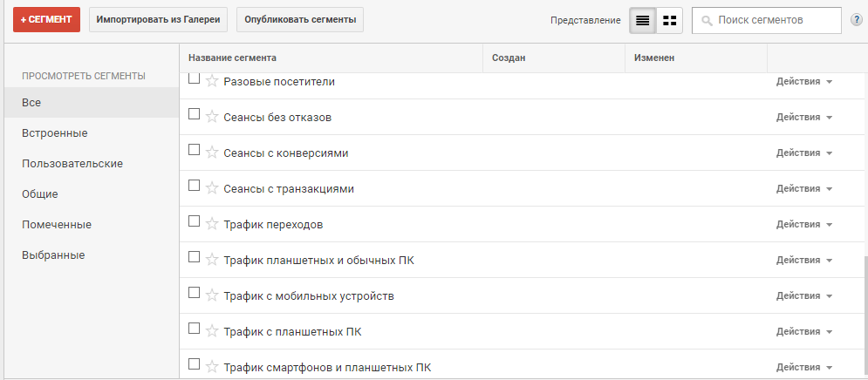Star the 'Трафик с планшетных ПК' segment
Image resolution: width=868 pixels, height=380 pixels.
pos(212,331)
